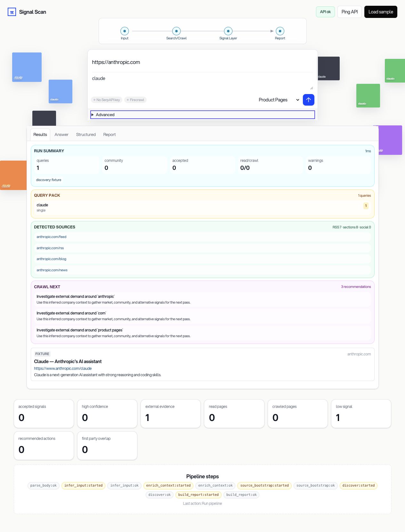Select the Search/Crawl step circle
Image resolution: width=405 pixels, height=532 pixels.
[x=176, y=31]
